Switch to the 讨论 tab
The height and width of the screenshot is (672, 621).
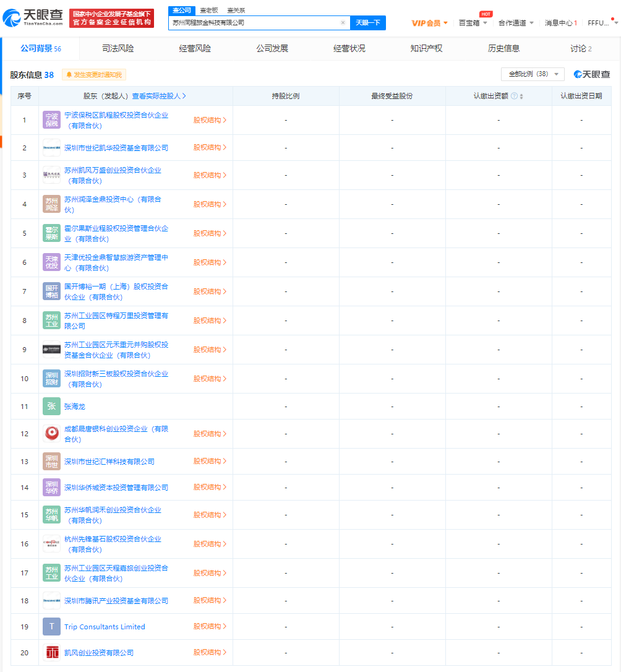581,48
